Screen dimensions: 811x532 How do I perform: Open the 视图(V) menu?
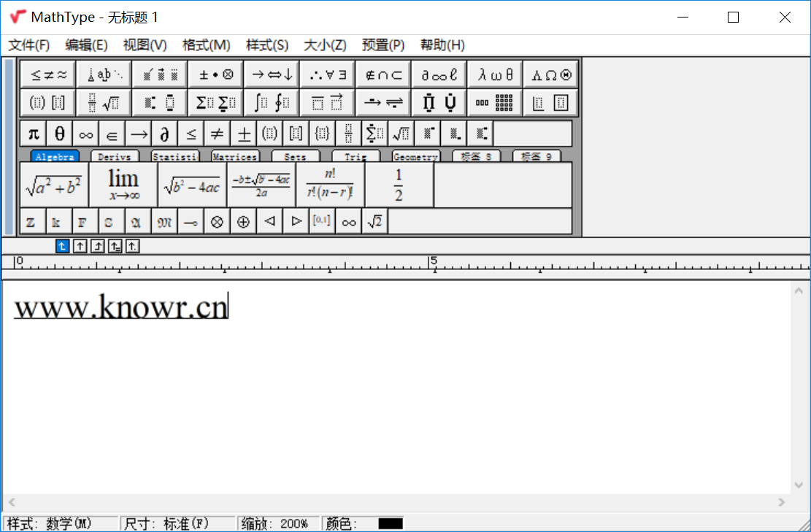(145, 45)
